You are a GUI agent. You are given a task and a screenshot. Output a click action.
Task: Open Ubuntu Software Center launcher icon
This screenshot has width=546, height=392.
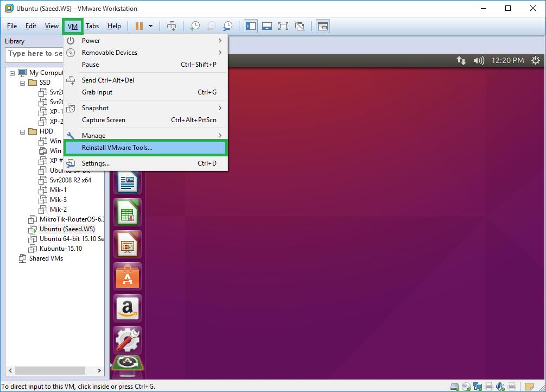pyautogui.click(x=128, y=276)
